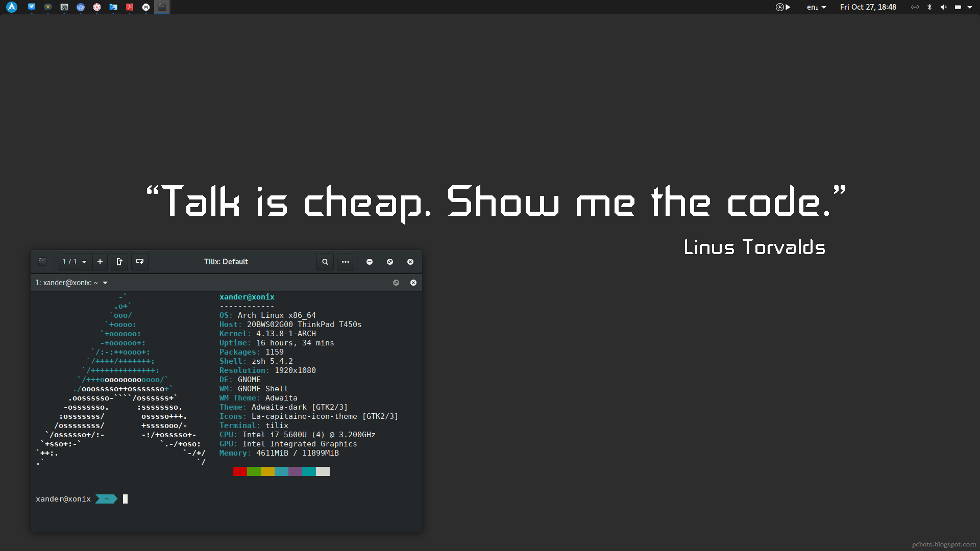Toggle Bluetooth icon in the system tray
Image resolution: width=980 pixels, height=551 pixels.
[929, 7]
